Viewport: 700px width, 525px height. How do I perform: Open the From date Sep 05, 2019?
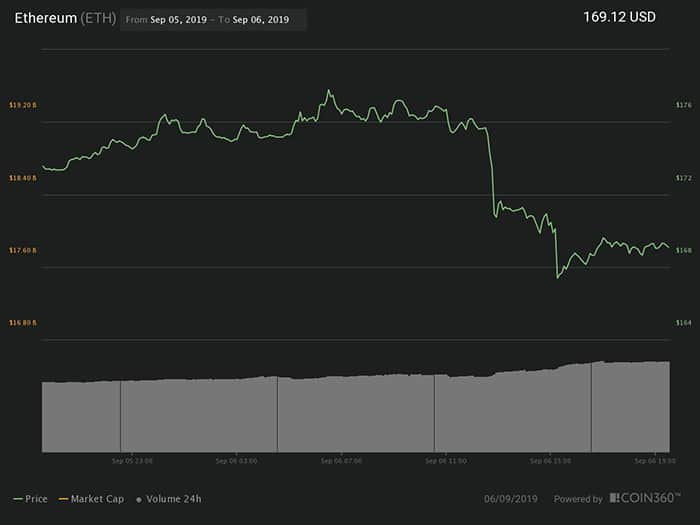coord(179,20)
